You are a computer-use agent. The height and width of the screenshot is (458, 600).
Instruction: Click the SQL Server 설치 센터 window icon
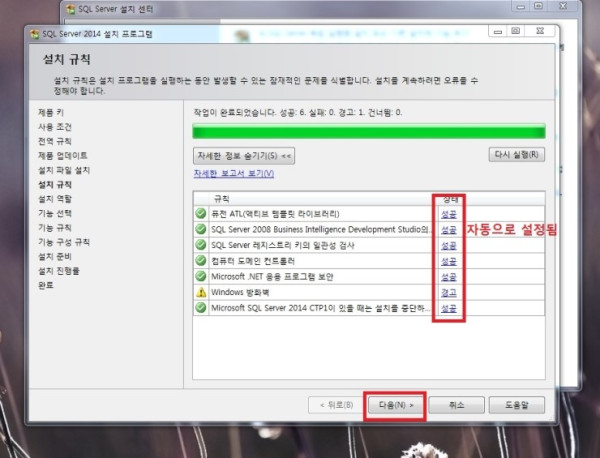click(71, 9)
